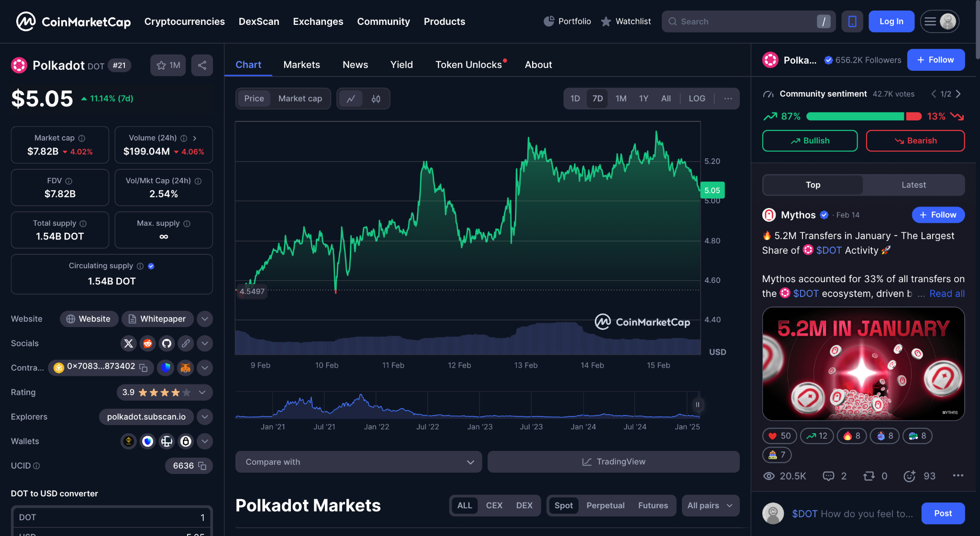Set chart range to 7D

point(598,98)
